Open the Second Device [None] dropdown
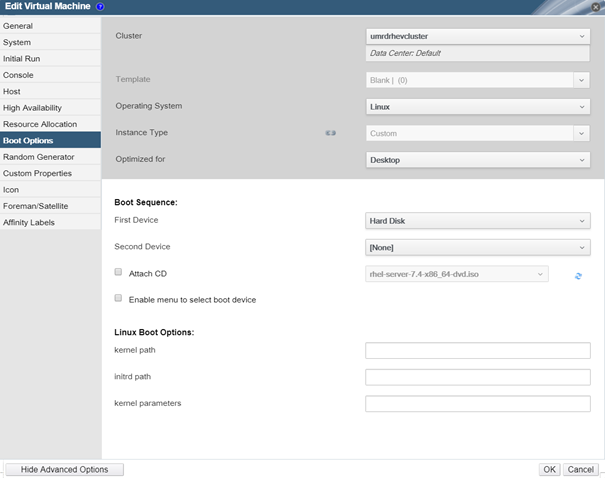The width and height of the screenshot is (605, 478). [x=478, y=248]
